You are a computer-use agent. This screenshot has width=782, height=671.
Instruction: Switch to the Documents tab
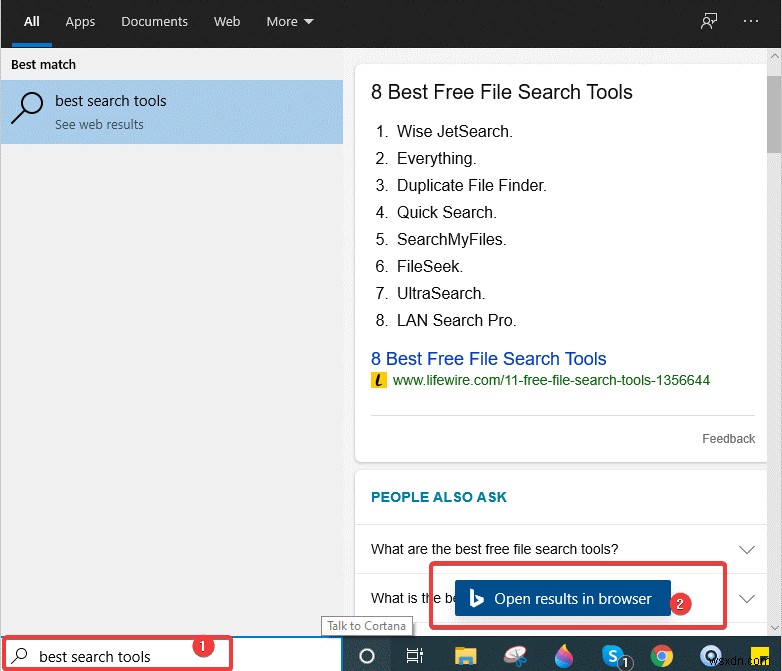154,21
